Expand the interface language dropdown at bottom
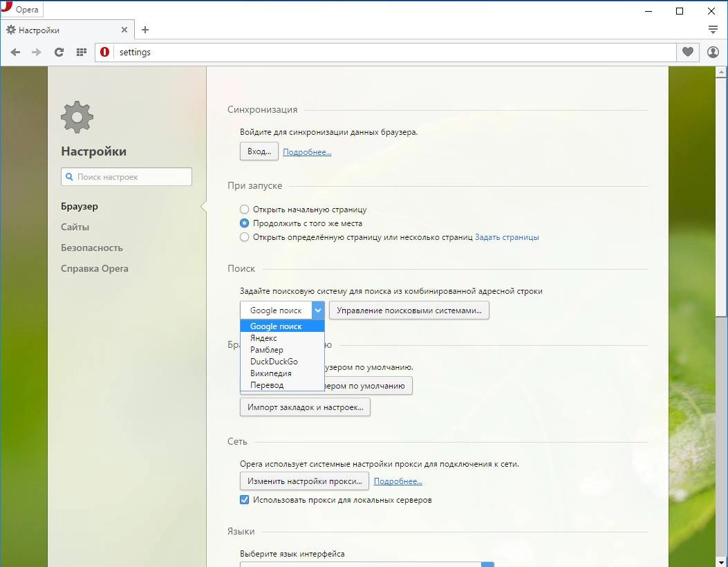Screen dimensions: 728x567 (x=487, y=564)
